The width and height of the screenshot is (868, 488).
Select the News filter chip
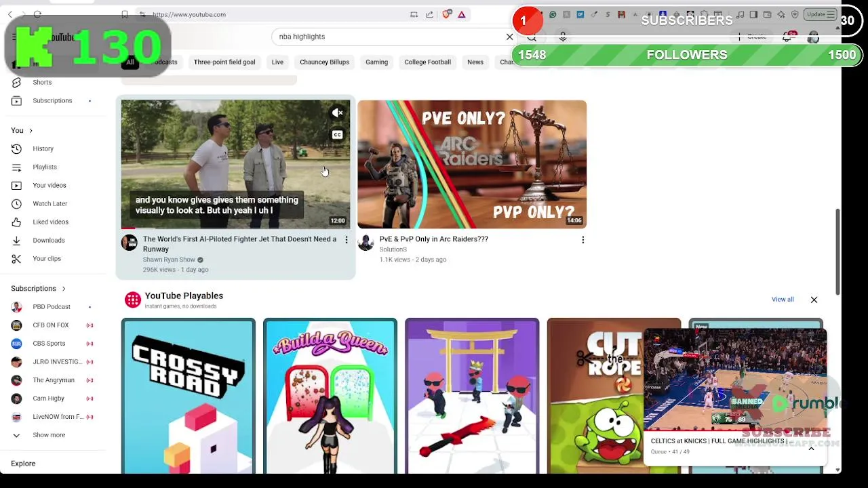tap(475, 62)
